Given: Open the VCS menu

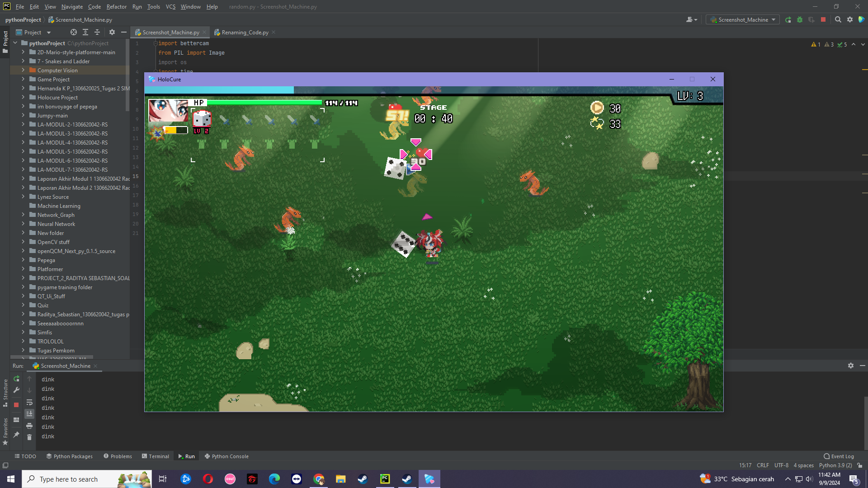Looking at the screenshot, I should pyautogui.click(x=170, y=7).
